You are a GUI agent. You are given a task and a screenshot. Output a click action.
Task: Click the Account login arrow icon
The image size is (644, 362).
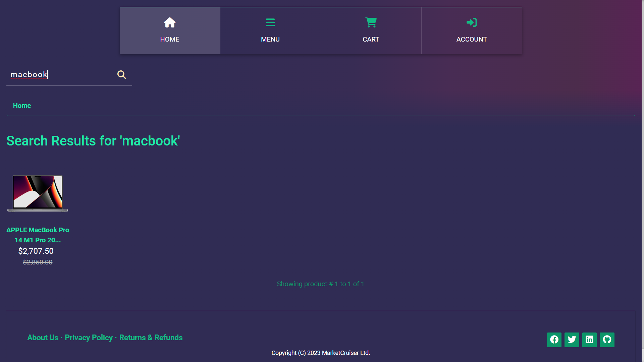click(472, 22)
